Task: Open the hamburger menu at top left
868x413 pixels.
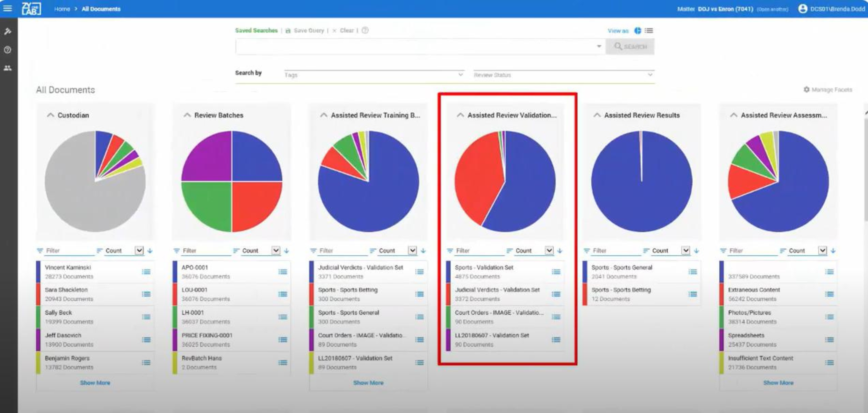Action: click(7, 8)
